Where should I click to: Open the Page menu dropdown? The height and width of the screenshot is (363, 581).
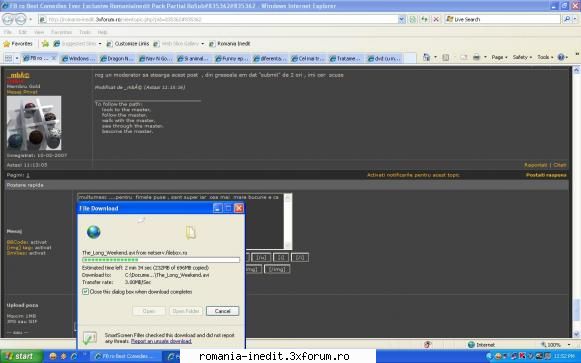click(499, 57)
